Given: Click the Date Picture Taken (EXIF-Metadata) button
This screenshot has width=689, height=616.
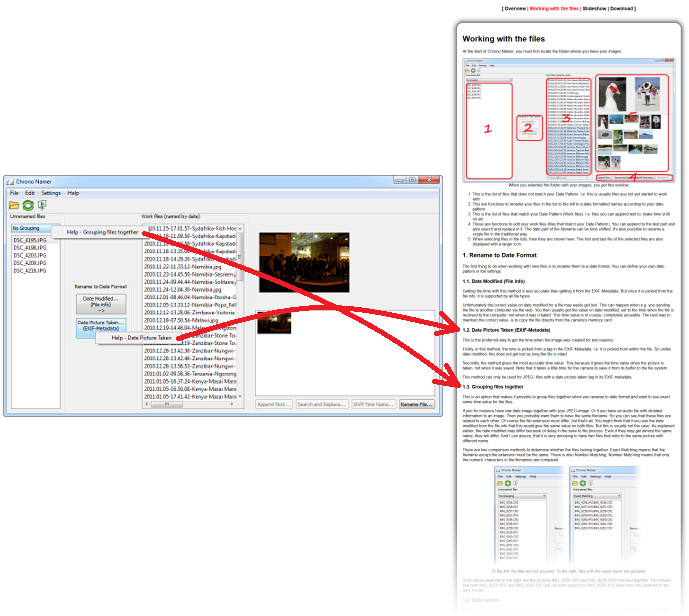Looking at the screenshot, I should [101, 326].
